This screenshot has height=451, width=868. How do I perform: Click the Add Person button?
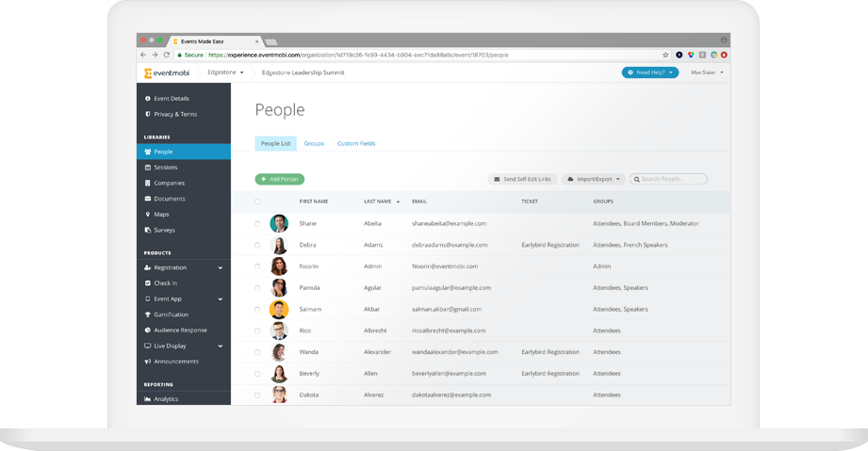point(280,179)
